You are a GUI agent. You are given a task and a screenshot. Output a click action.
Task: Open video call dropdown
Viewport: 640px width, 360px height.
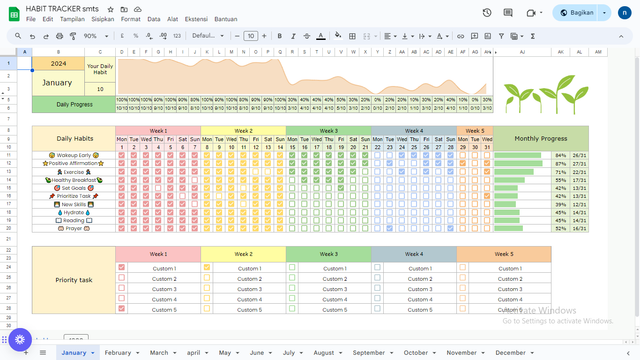pyautogui.click(x=541, y=13)
